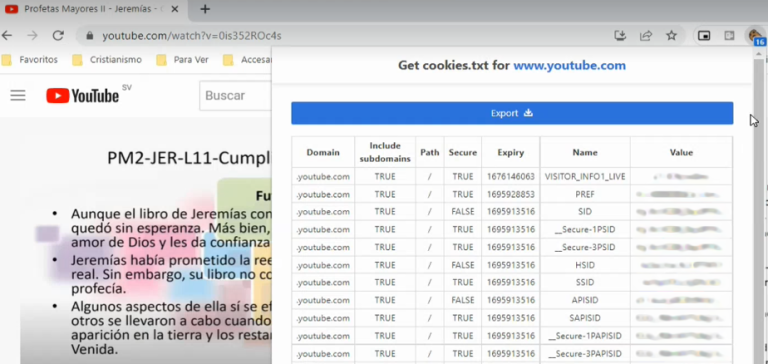The height and width of the screenshot is (364, 768).
Task: Select the Profetas Mayores II browser tab
Action: [x=93, y=9]
